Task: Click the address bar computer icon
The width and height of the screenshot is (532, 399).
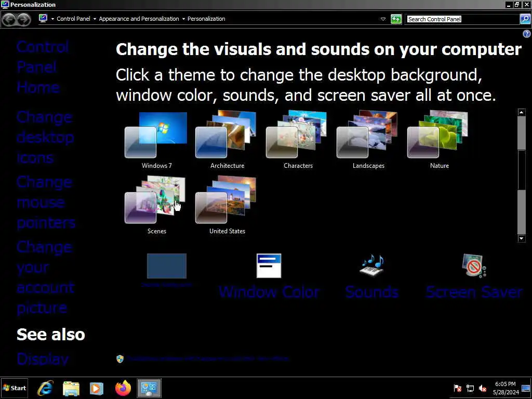Action: tap(43, 18)
